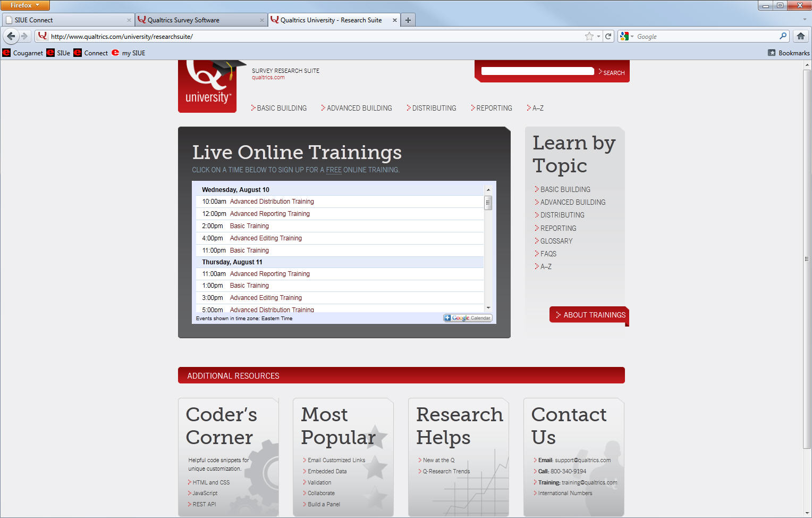Click the site search input field
The image size is (812, 518).
[x=537, y=71]
